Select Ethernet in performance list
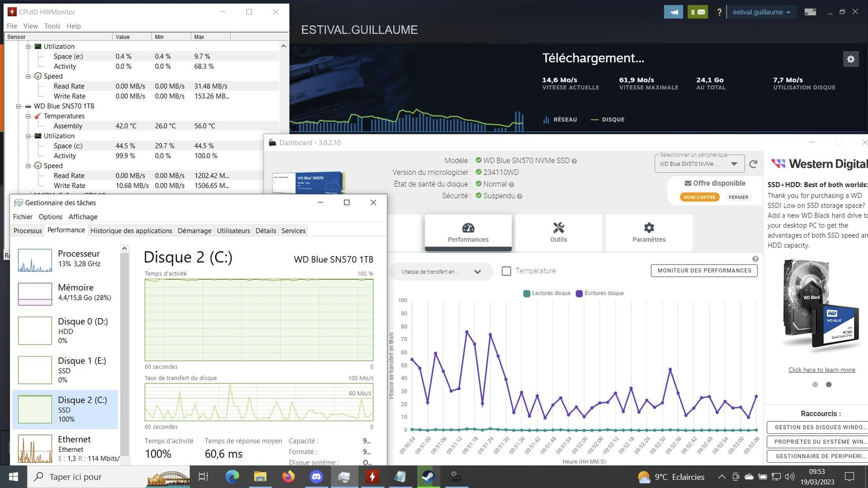 (x=65, y=449)
